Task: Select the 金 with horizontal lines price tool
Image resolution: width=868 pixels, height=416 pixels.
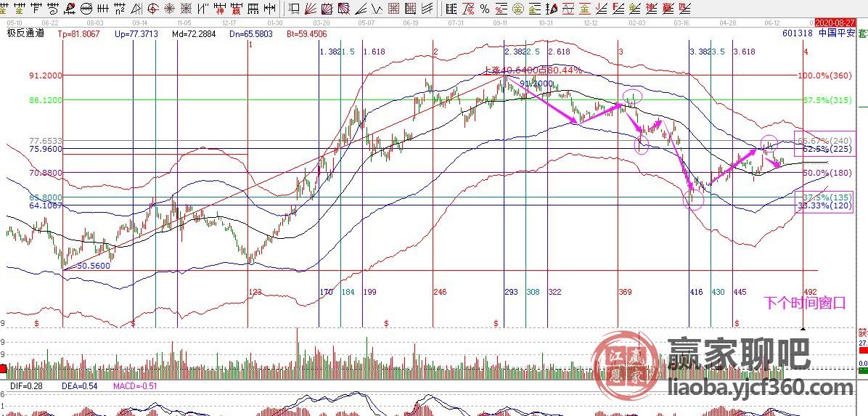Action: pyautogui.click(x=534, y=8)
